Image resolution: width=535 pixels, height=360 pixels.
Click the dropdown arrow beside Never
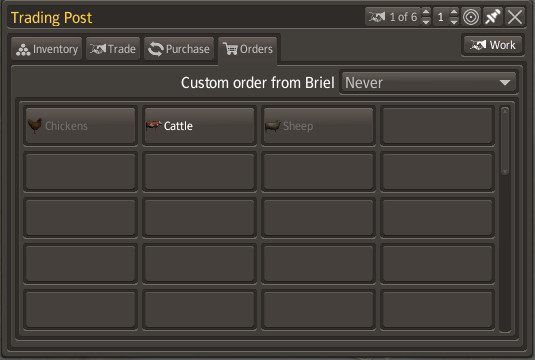(505, 83)
